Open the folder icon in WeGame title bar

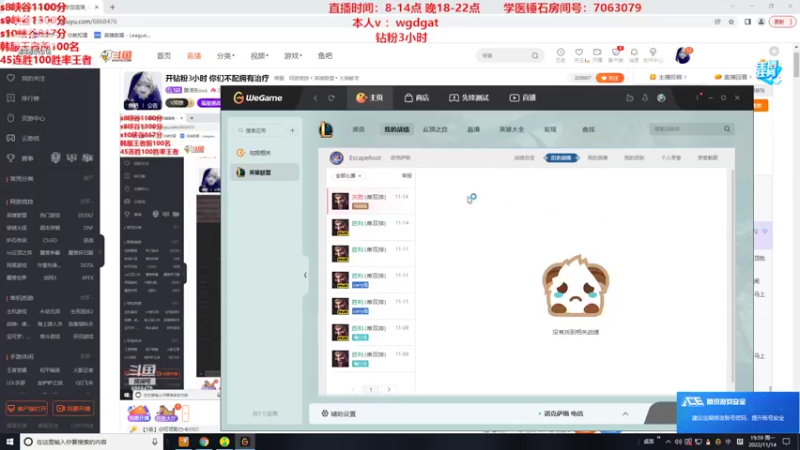(x=630, y=98)
